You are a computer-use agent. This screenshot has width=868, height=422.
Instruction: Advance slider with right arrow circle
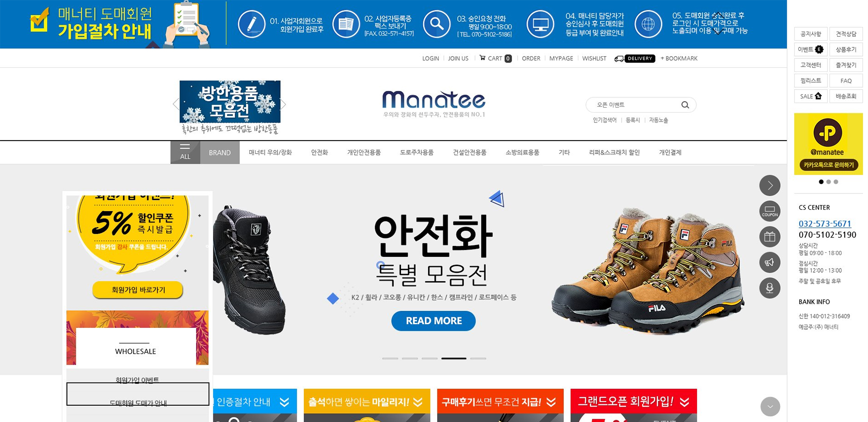(x=770, y=185)
